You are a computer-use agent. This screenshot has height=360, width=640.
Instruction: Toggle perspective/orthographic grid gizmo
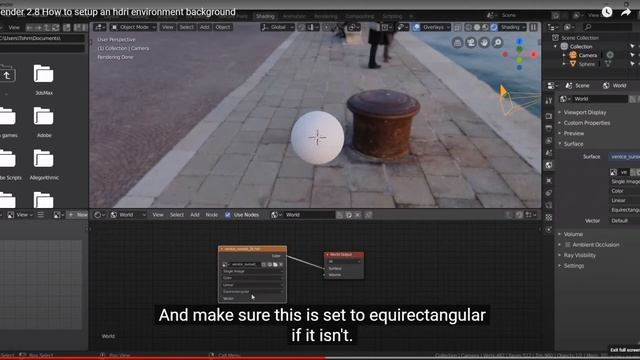coord(458,42)
